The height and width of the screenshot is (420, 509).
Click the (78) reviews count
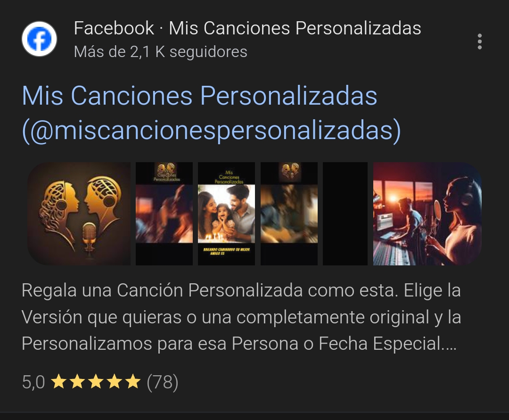point(163,382)
